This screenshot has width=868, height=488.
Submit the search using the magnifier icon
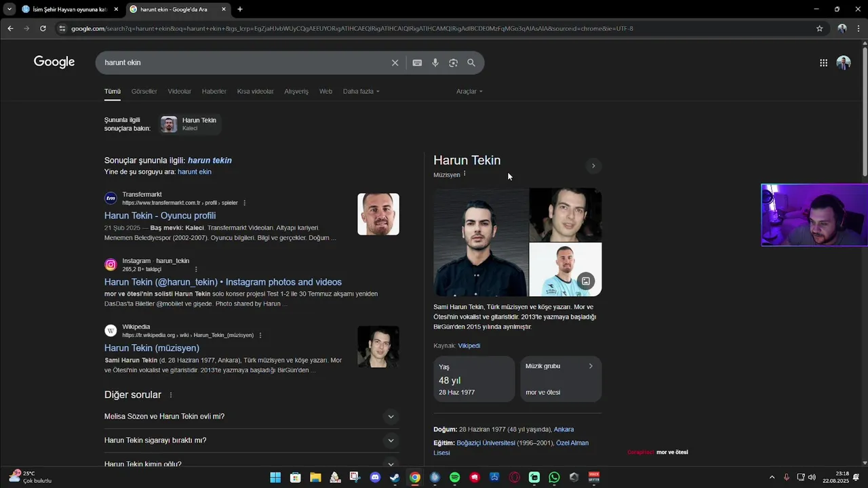tap(471, 62)
